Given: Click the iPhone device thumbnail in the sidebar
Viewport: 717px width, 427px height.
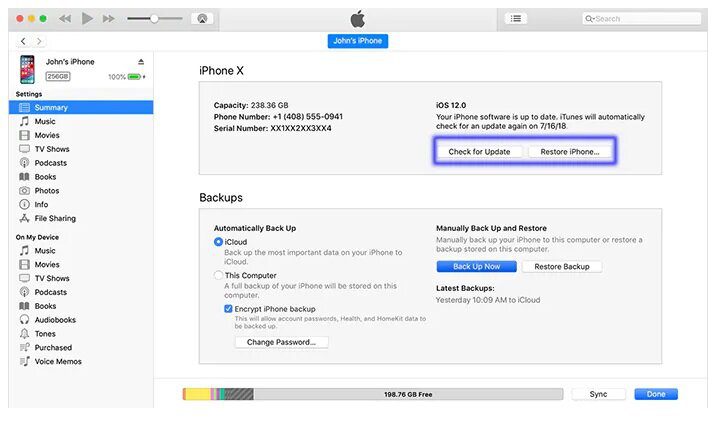Looking at the screenshot, I should click(x=27, y=69).
